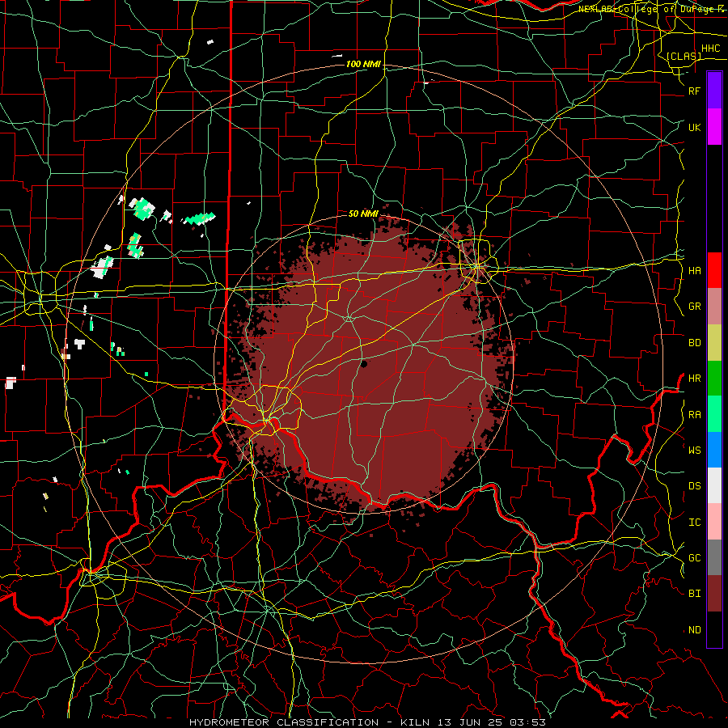Screen dimensions: 728x728
Task: Click the largest green rain cell in northwest
Action: pos(142,209)
